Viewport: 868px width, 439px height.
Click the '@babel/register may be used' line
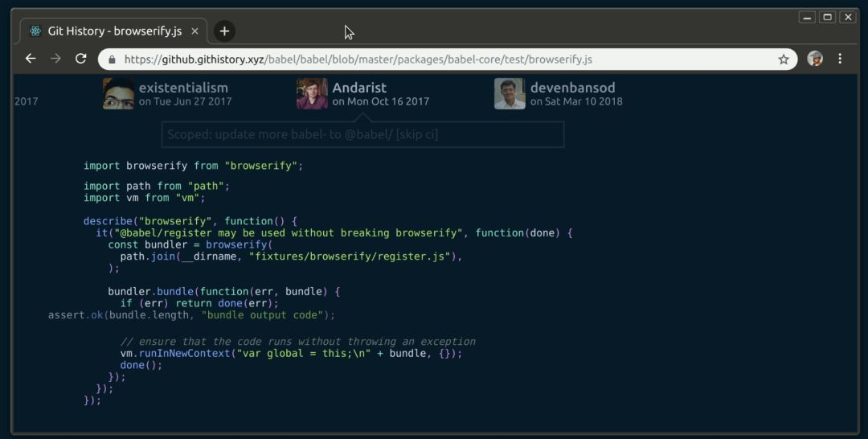334,232
